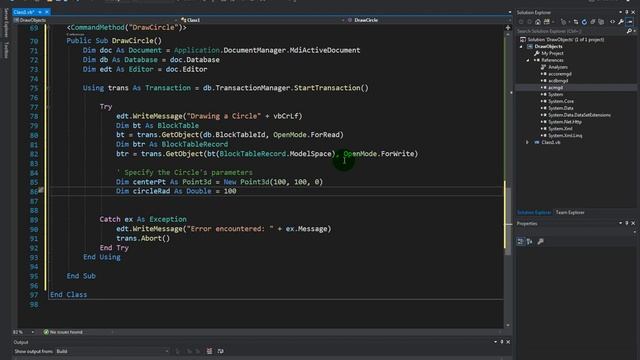This screenshot has width=640, height=360.
Task: Click Refresh icon in Solution Explorer toolbar
Action: tap(584, 22)
